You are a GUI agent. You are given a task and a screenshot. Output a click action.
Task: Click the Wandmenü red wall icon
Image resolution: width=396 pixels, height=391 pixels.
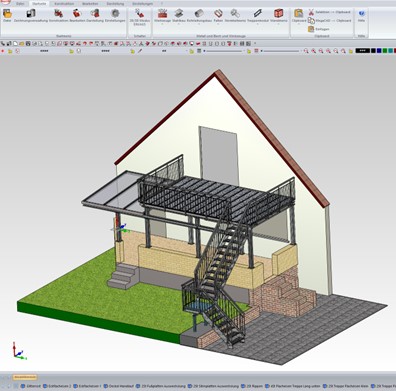pyautogui.click(x=279, y=15)
